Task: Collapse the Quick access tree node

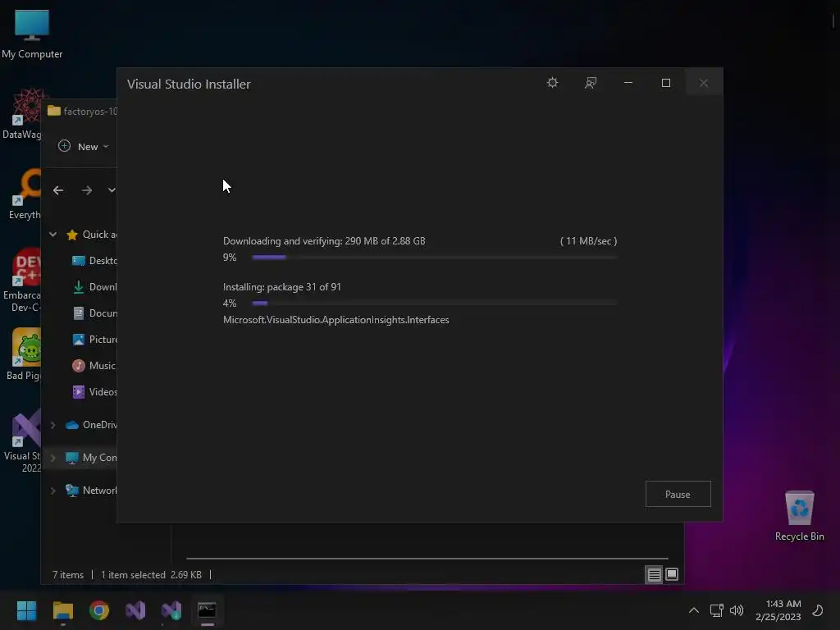Action: coord(53,234)
